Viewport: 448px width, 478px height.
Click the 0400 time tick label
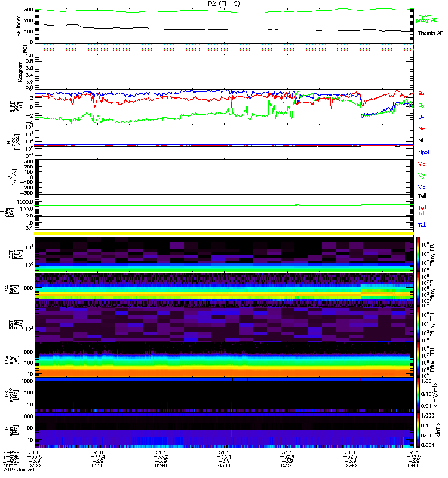pos(413,465)
